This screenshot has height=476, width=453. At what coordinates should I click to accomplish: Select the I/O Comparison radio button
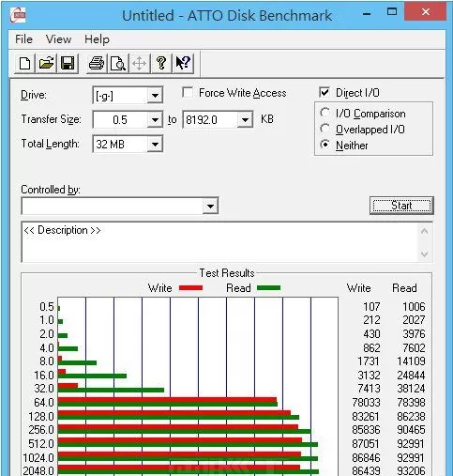tap(325, 113)
